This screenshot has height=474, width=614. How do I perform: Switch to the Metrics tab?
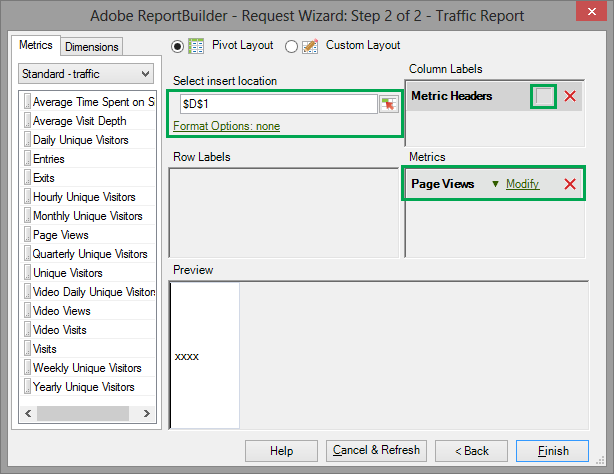[x=36, y=45]
